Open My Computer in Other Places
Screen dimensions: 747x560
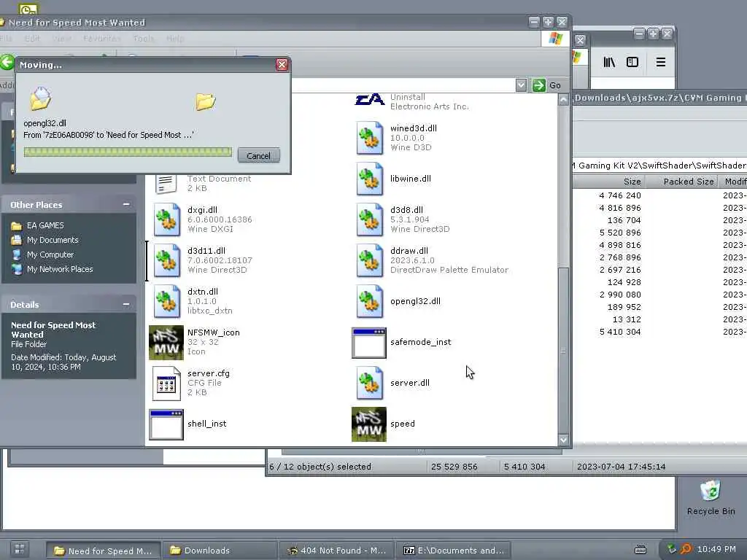(50, 254)
